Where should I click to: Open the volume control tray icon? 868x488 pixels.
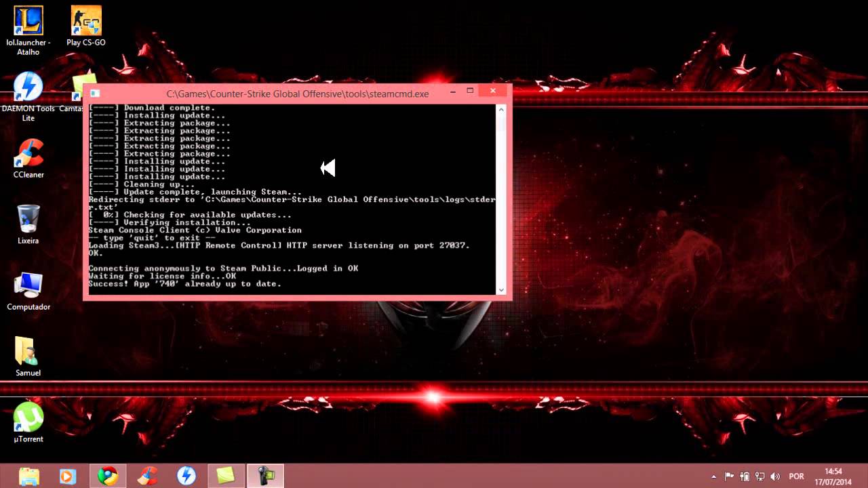click(x=775, y=476)
